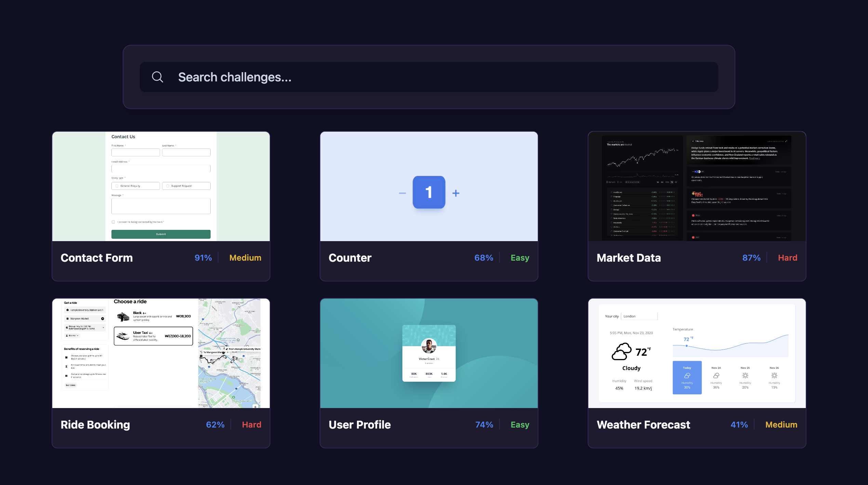The width and height of the screenshot is (868, 485).
Task: Select the General Enquiry radio option
Action: (117, 186)
